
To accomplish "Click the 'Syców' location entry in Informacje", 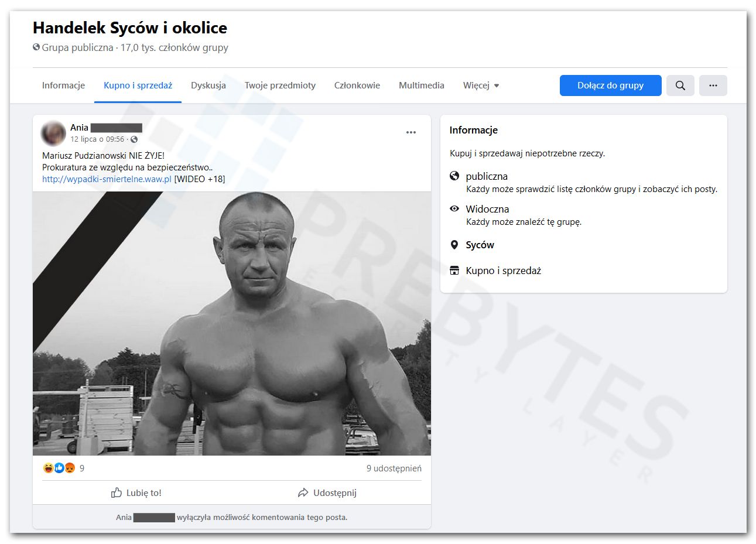I will (480, 245).
